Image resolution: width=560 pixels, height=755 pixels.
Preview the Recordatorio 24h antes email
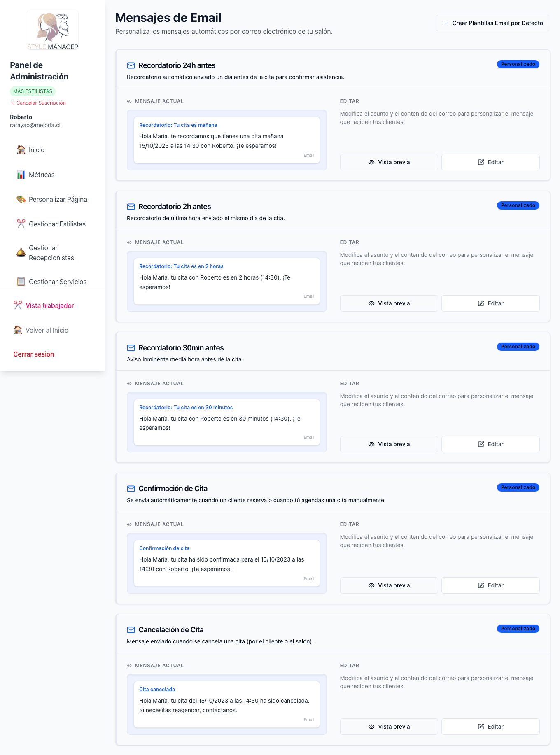point(389,162)
